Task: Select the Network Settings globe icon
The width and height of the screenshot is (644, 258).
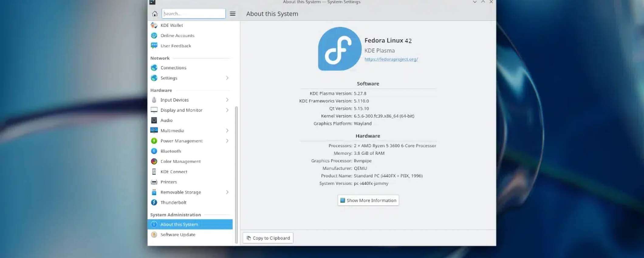Action: [154, 78]
